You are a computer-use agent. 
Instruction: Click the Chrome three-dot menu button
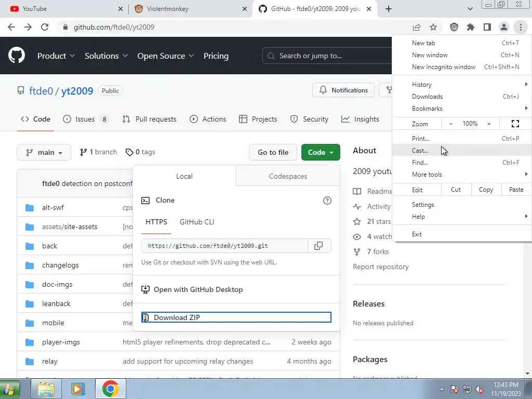(521, 27)
